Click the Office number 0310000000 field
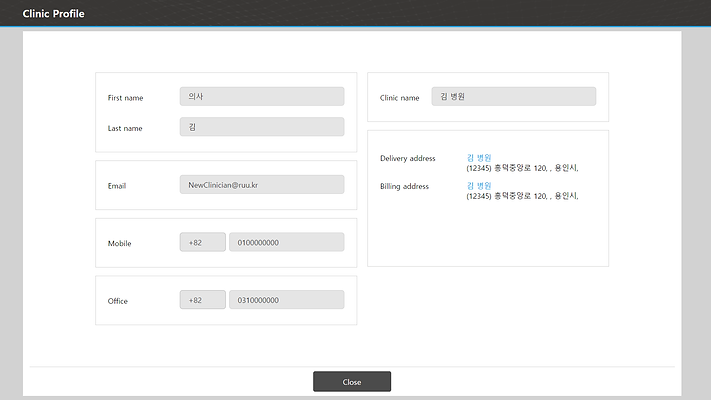This screenshot has width=711, height=400. coord(287,300)
